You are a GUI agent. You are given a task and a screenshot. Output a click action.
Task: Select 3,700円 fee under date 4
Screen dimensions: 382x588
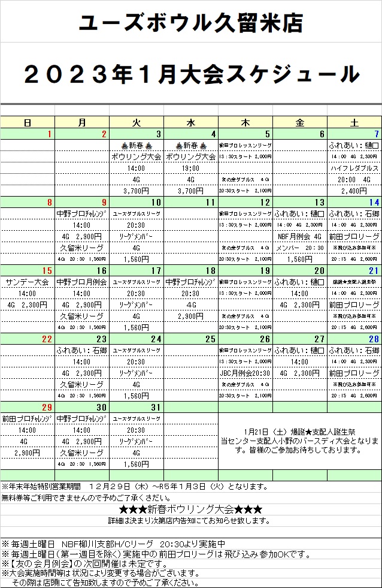(x=190, y=191)
